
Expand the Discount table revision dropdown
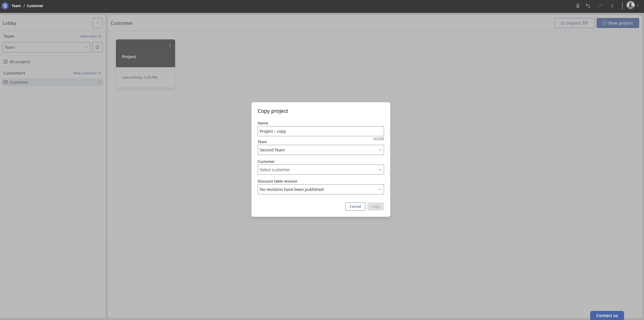tap(321, 189)
